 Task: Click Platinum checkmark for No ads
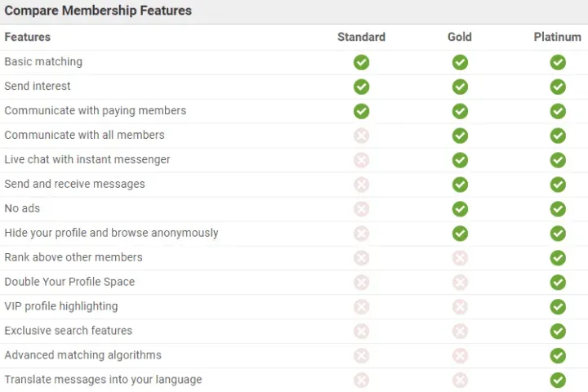558,209
